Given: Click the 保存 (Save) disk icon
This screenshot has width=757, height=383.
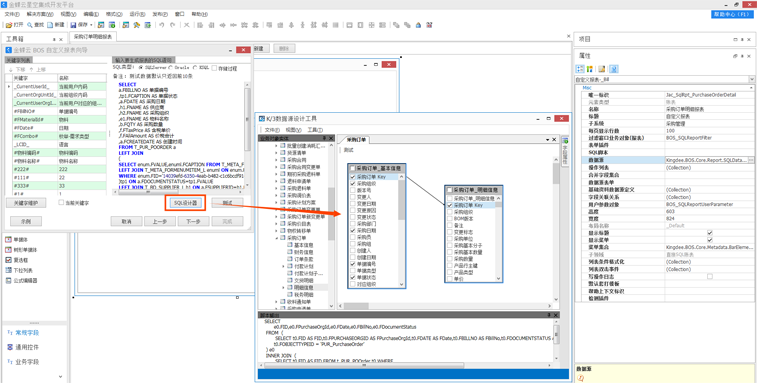Looking at the screenshot, I should pos(73,25).
